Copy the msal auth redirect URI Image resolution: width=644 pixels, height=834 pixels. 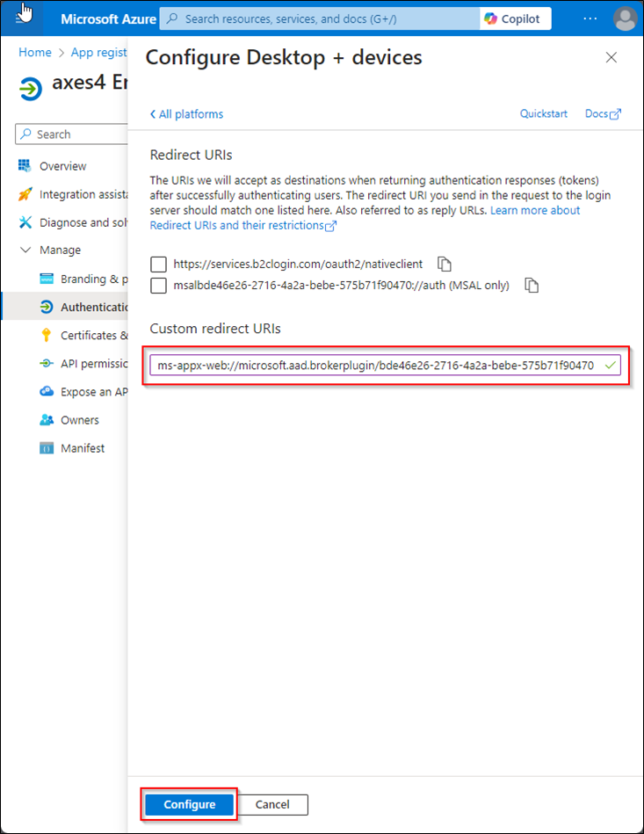(x=532, y=285)
